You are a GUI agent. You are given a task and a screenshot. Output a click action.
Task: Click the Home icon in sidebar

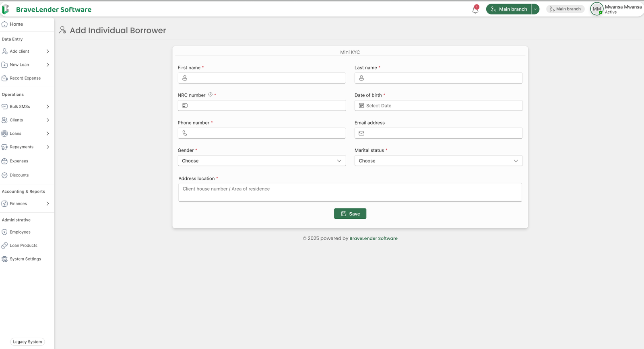pos(4,24)
